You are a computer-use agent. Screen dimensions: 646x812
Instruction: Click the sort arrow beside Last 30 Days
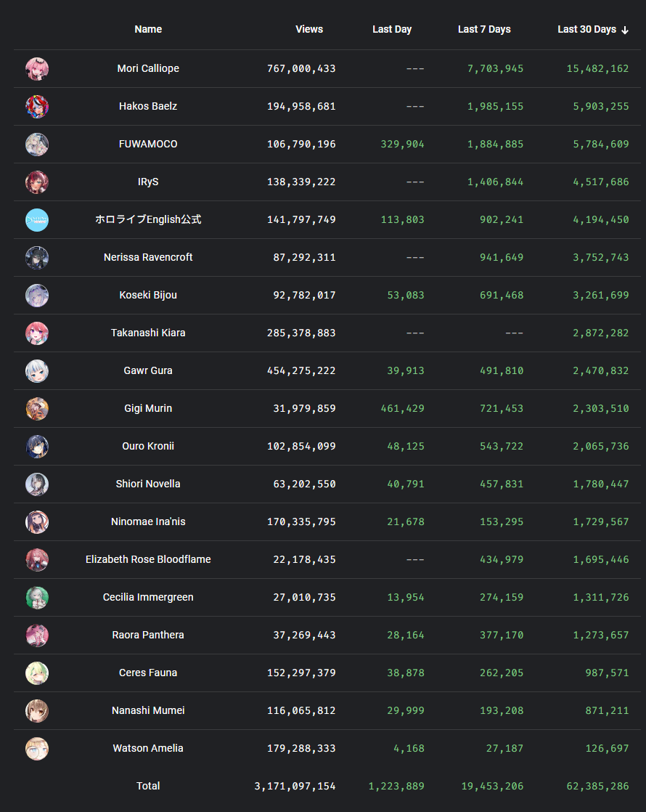(x=625, y=30)
